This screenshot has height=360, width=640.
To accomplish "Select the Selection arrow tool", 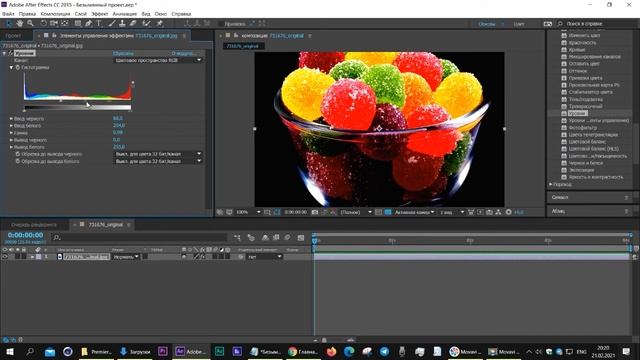I will 9,24.
